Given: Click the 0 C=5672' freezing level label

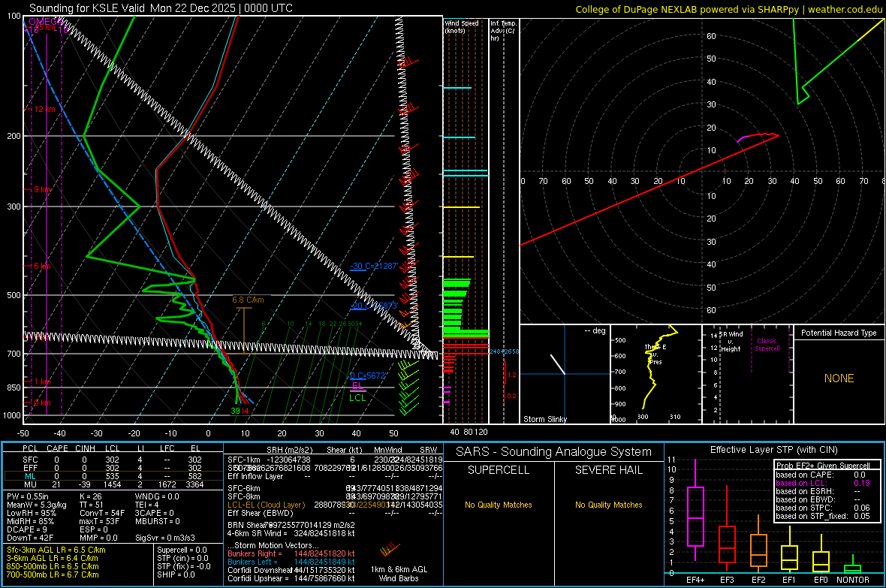Looking at the screenshot, I should click(368, 375).
